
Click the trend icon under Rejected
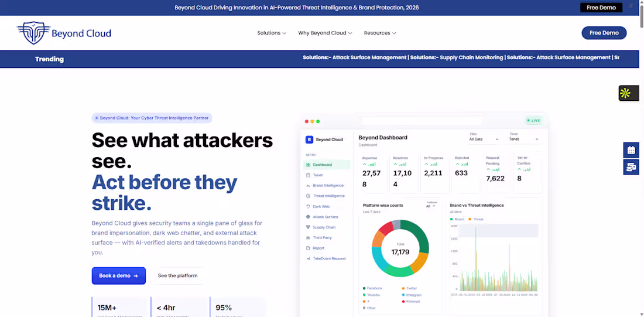(x=461, y=164)
